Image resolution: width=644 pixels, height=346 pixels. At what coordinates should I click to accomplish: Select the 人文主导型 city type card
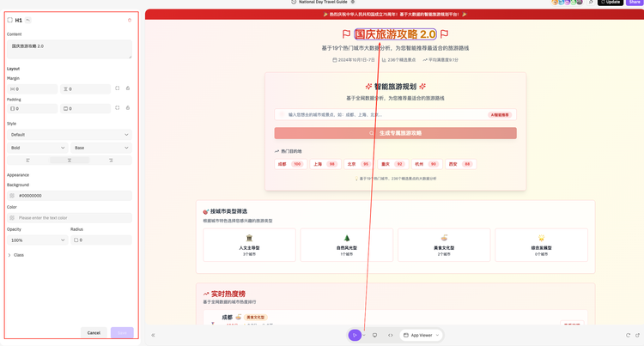[x=249, y=245]
